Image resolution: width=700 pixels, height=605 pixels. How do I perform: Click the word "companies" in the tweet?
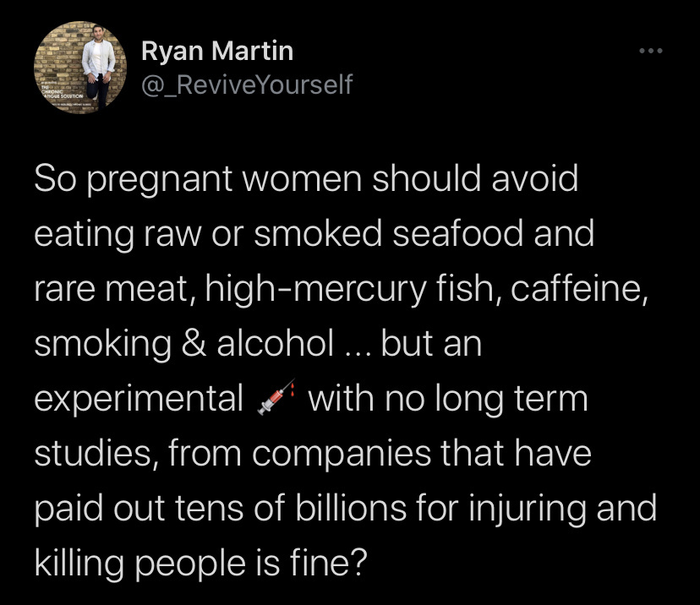pos(342,455)
